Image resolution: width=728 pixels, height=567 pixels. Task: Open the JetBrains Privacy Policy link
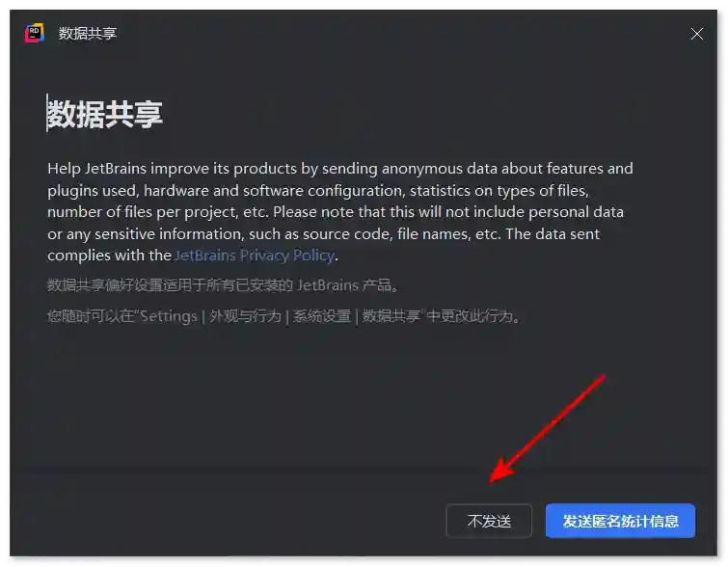point(255,256)
